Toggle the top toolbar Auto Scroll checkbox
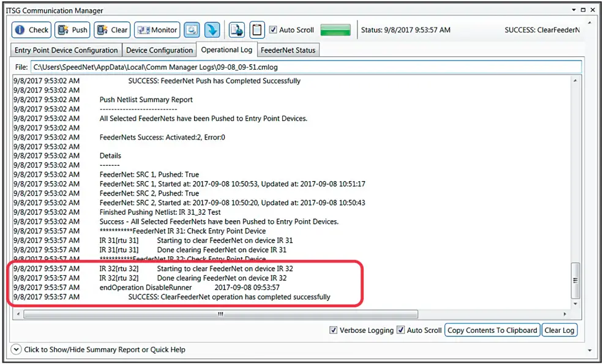This screenshot has height=364, width=603. click(x=272, y=30)
